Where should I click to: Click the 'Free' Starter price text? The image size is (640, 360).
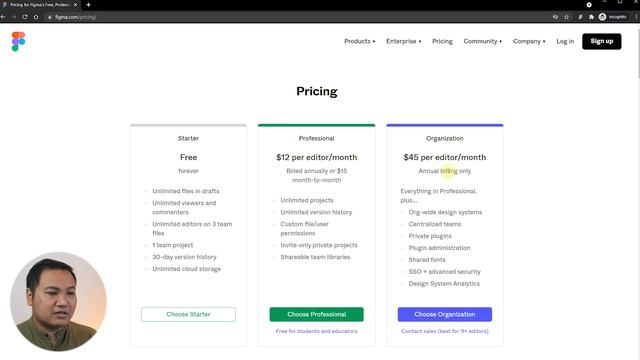pos(188,157)
